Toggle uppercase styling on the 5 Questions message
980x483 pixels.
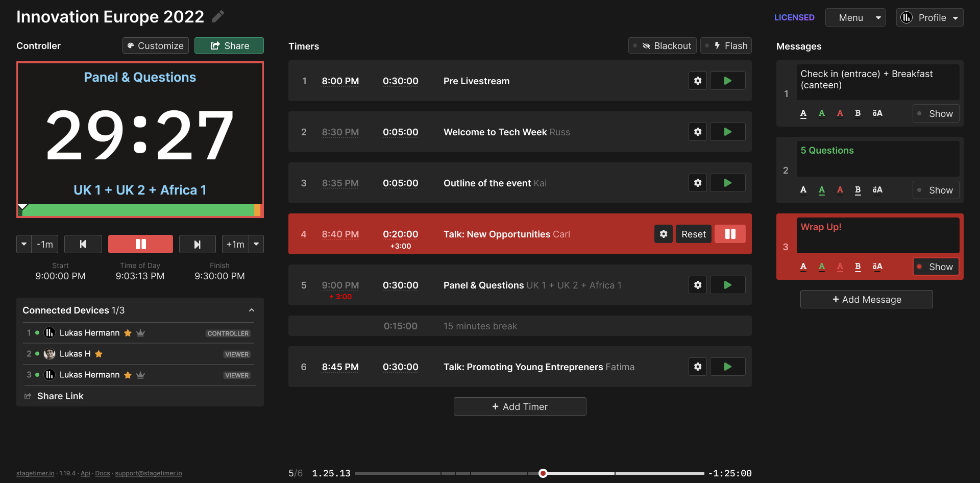pyautogui.click(x=877, y=190)
